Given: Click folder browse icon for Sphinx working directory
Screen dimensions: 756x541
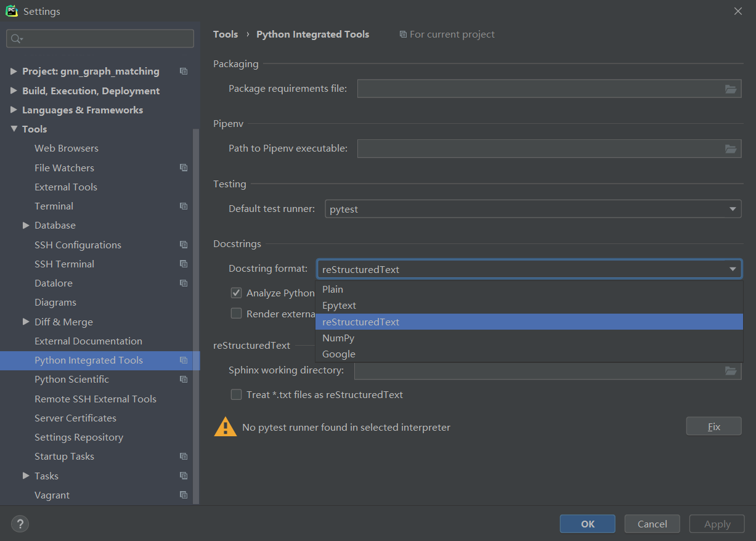Looking at the screenshot, I should (731, 370).
